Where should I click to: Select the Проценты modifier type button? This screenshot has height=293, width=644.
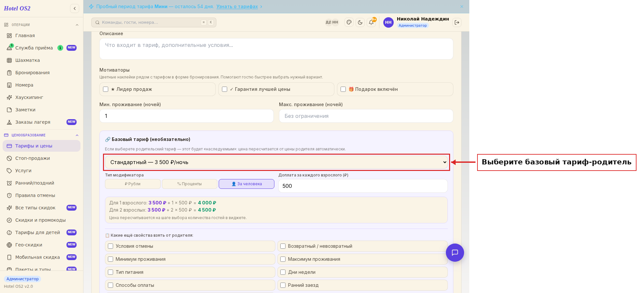point(190,184)
